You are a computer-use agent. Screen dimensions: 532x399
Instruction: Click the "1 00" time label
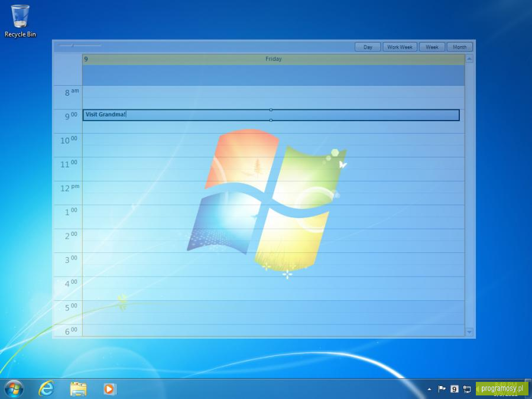[71, 212]
